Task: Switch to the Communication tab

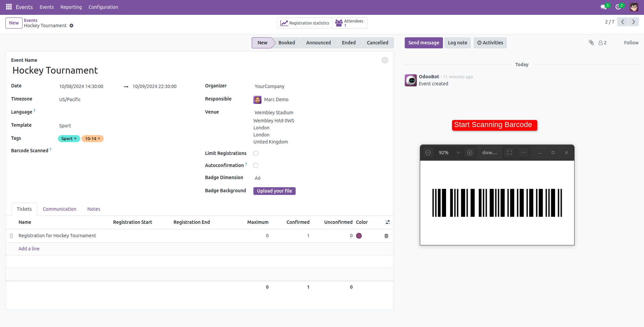Action: tap(59, 209)
